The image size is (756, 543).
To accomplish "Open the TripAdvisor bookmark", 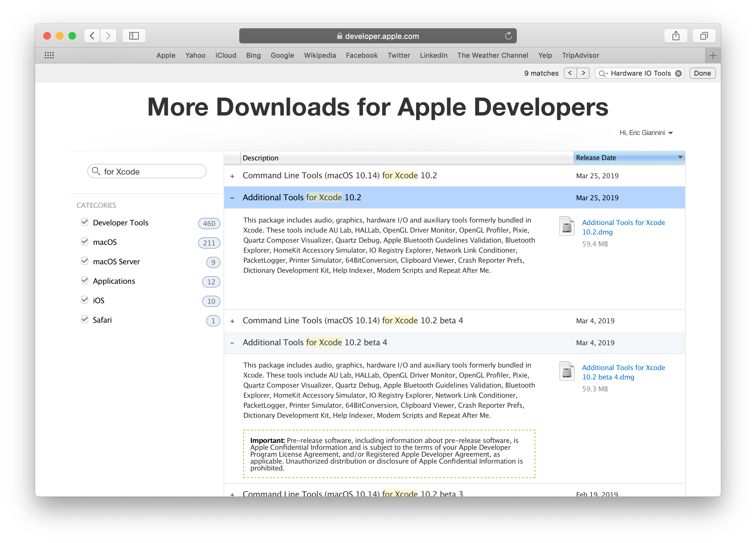I will 581,55.
